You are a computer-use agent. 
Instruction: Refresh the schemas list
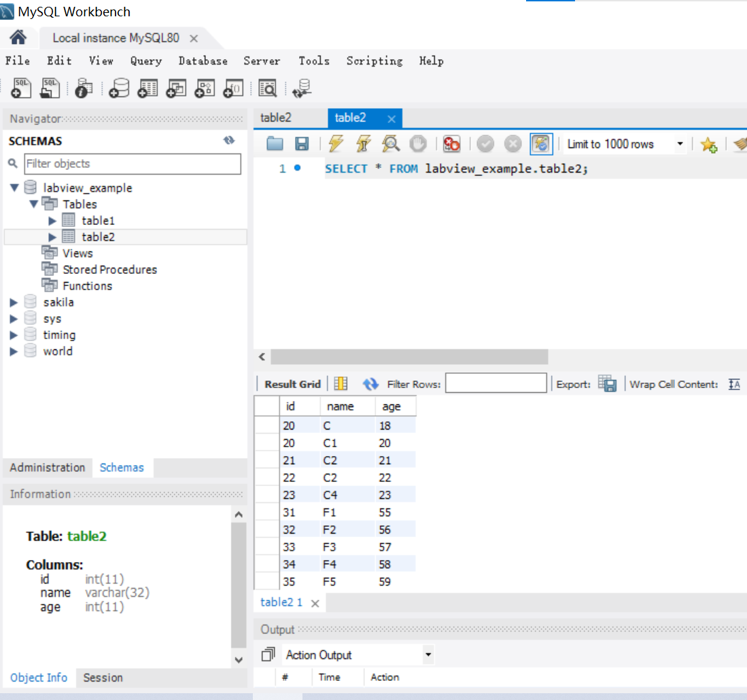[x=229, y=141]
